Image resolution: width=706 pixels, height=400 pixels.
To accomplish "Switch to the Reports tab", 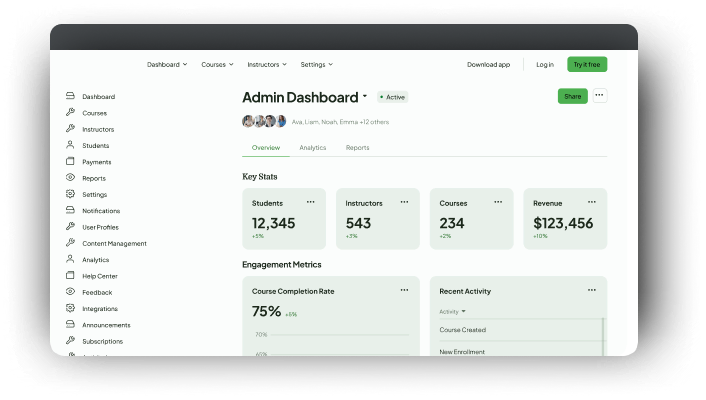I will (358, 148).
